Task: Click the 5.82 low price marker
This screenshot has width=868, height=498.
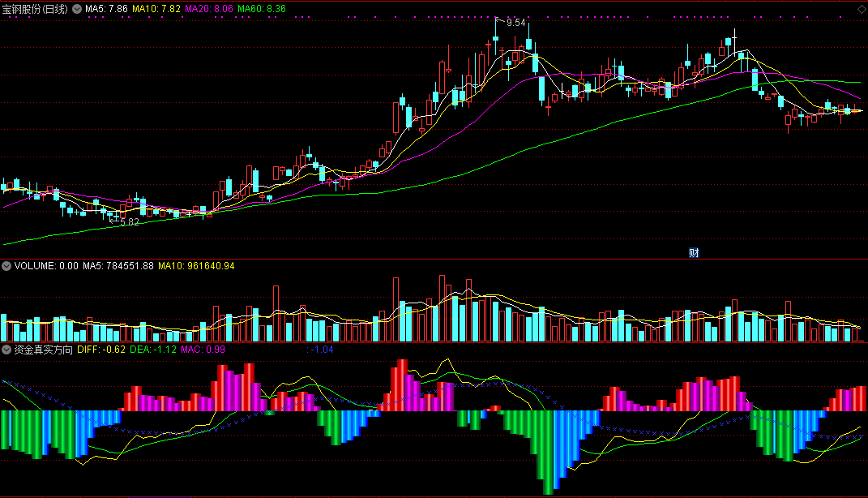Action: pyautogui.click(x=130, y=221)
